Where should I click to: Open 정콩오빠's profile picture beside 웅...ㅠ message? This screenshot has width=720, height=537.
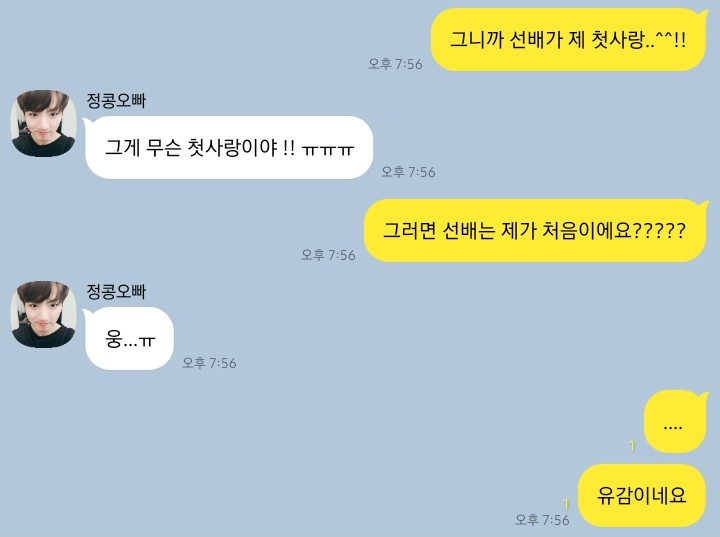(44, 314)
